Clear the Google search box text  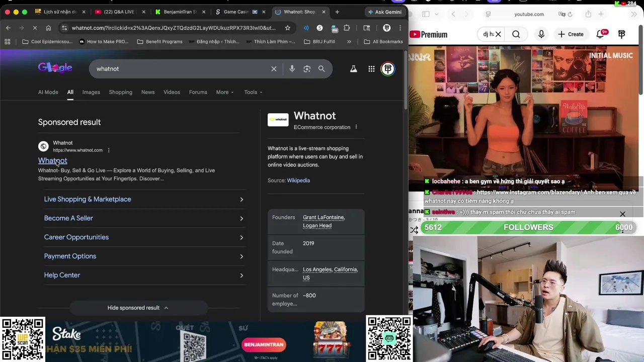(x=274, y=69)
